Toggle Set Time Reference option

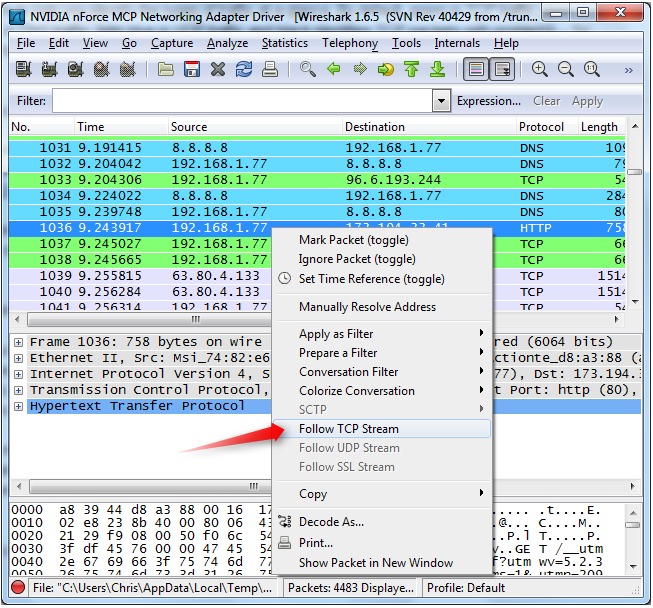pyautogui.click(x=371, y=279)
